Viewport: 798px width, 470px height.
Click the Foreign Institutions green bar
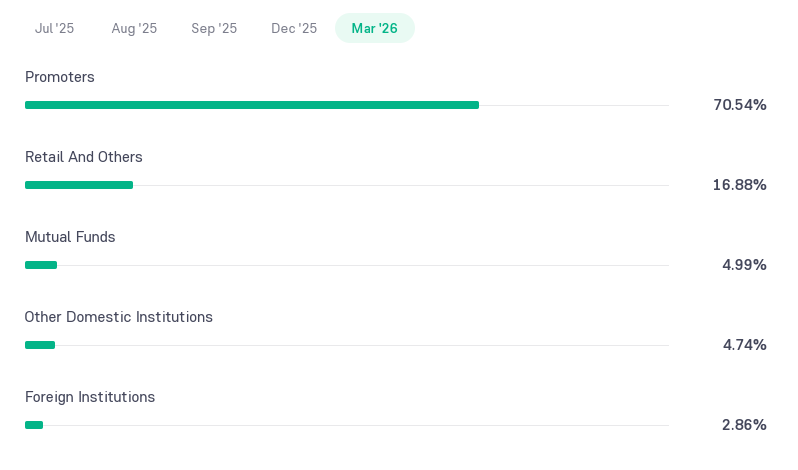click(x=34, y=425)
